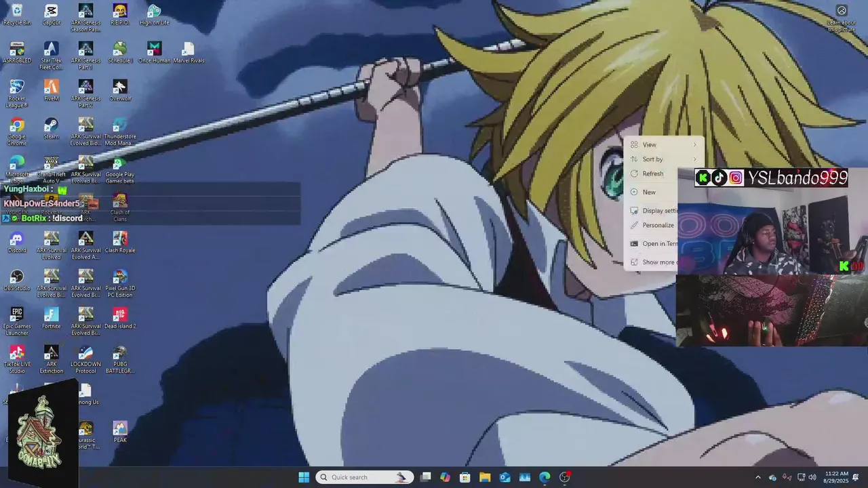Screen dimensions: 868x488
Task: Select the Pixel Gun 3D PC Edition icon
Action: tap(120, 283)
